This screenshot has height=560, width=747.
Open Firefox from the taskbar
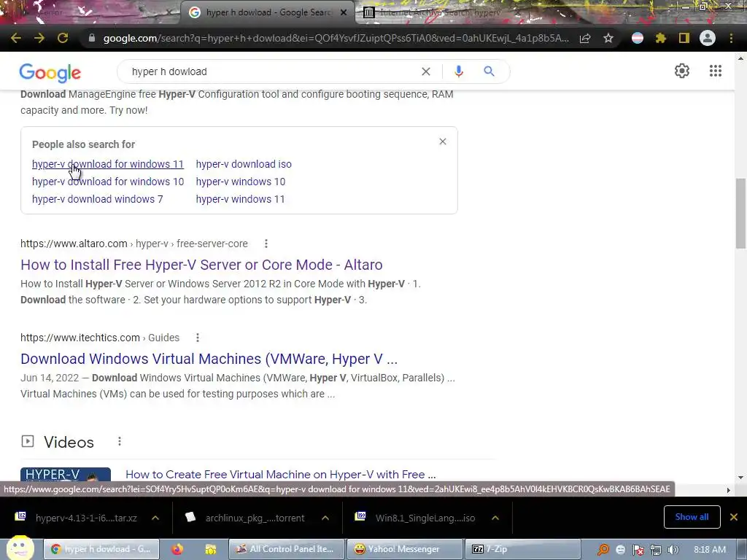tap(177, 549)
